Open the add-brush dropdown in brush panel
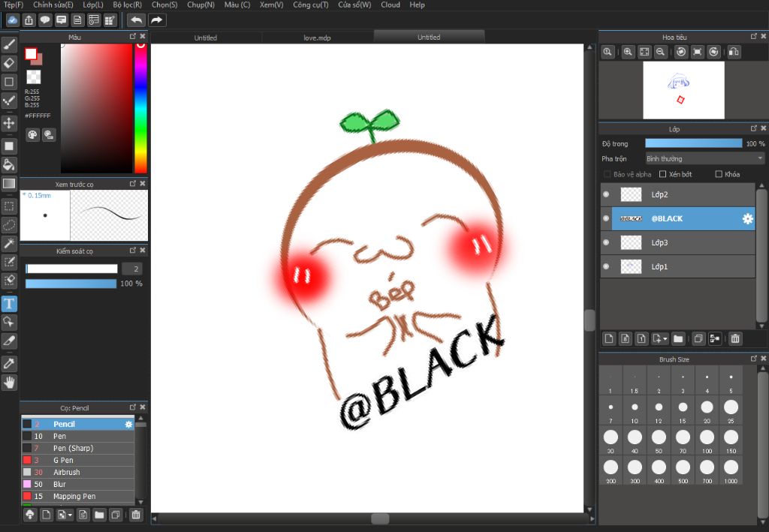This screenshot has height=532, width=769. pos(70,515)
